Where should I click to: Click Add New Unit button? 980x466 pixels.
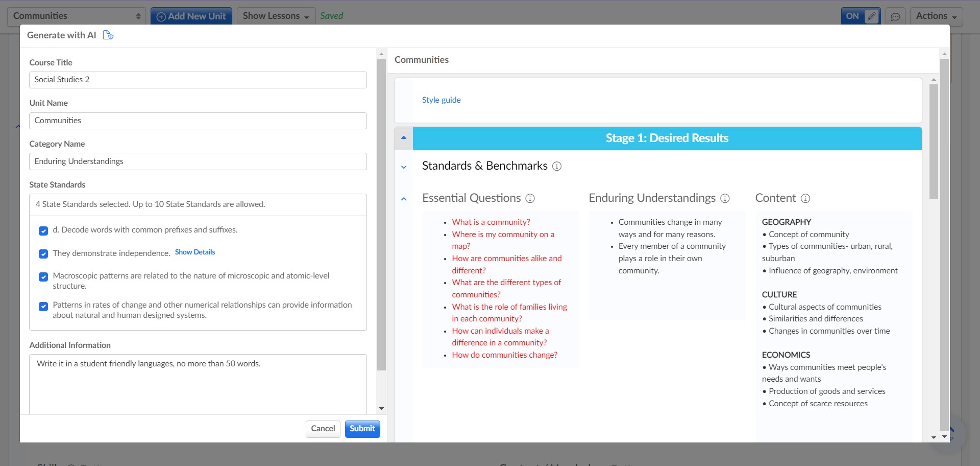tap(191, 16)
